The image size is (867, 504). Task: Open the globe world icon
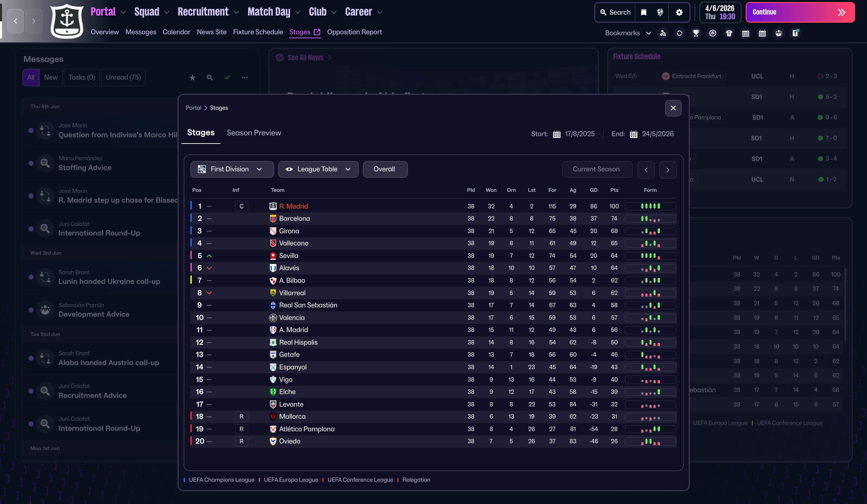click(x=660, y=13)
